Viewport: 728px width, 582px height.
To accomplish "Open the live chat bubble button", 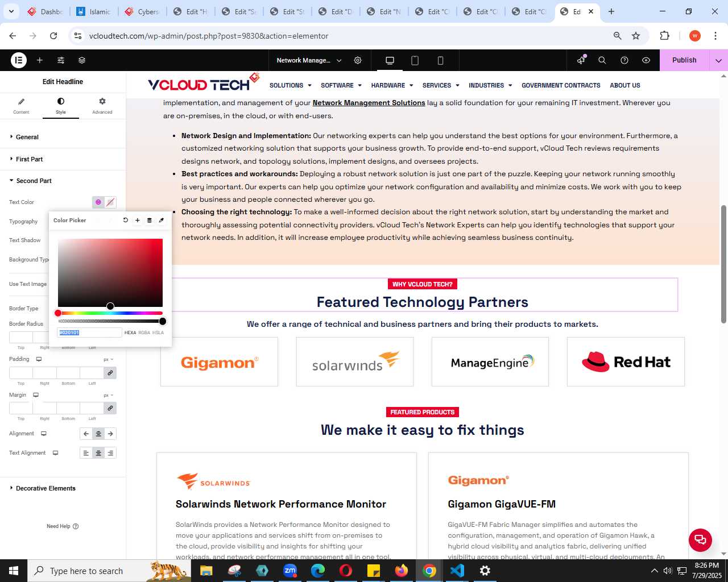I will click(700, 540).
